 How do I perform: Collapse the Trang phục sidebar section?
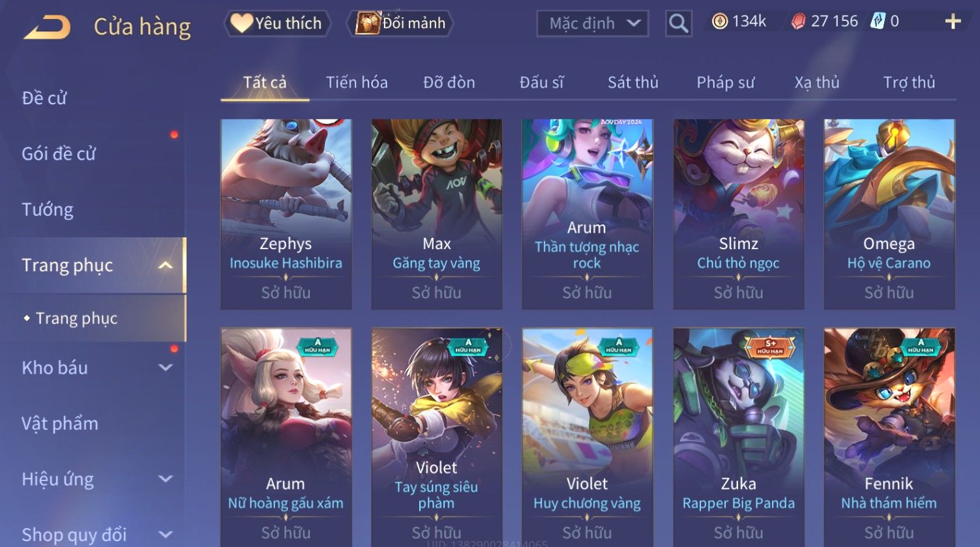pyautogui.click(x=166, y=265)
